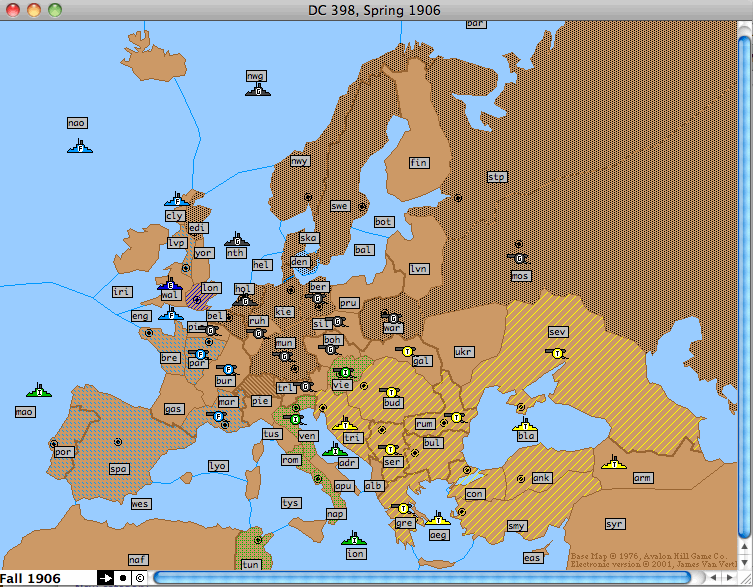Click the ukr province label

point(463,352)
